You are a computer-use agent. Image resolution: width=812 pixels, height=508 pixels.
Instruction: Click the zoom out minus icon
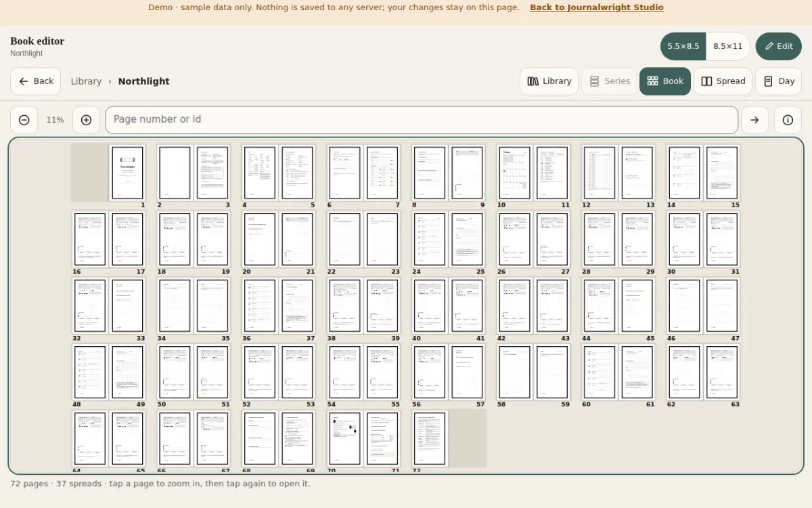coord(24,120)
